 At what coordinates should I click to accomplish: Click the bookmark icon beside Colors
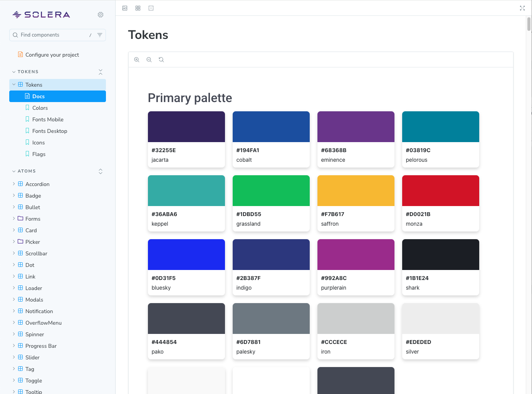(x=27, y=107)
